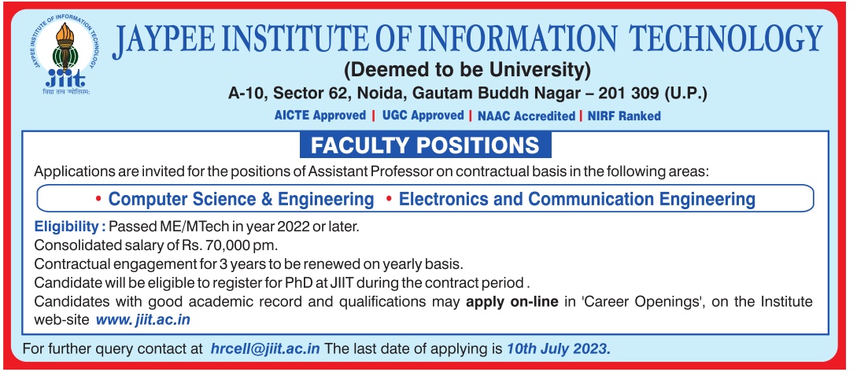The height and width of the screenshot is (372, 868).
Task: Click the Jaypee Institute of Information Technology title
Action: click(x=467, y=42)
